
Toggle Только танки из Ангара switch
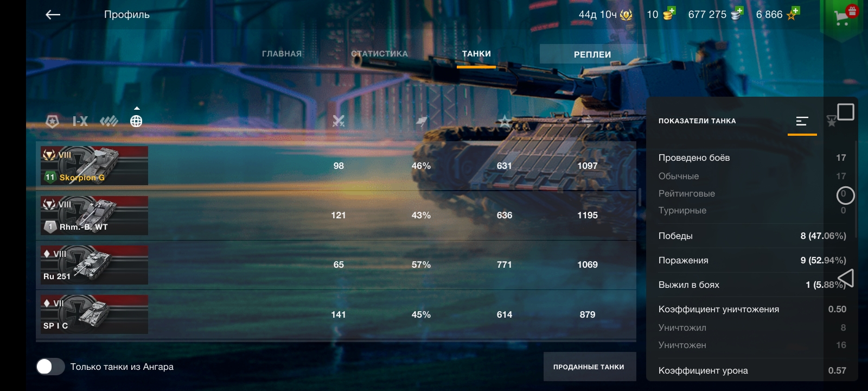pos(50,367)
